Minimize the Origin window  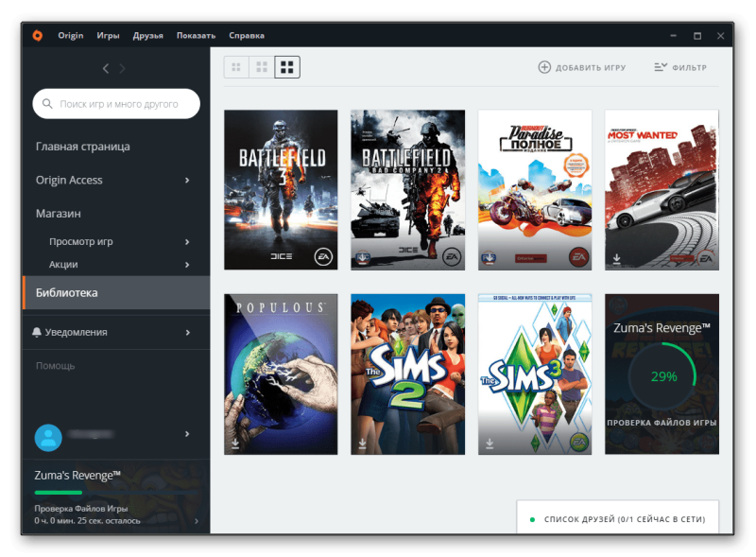tap(673, 36)
